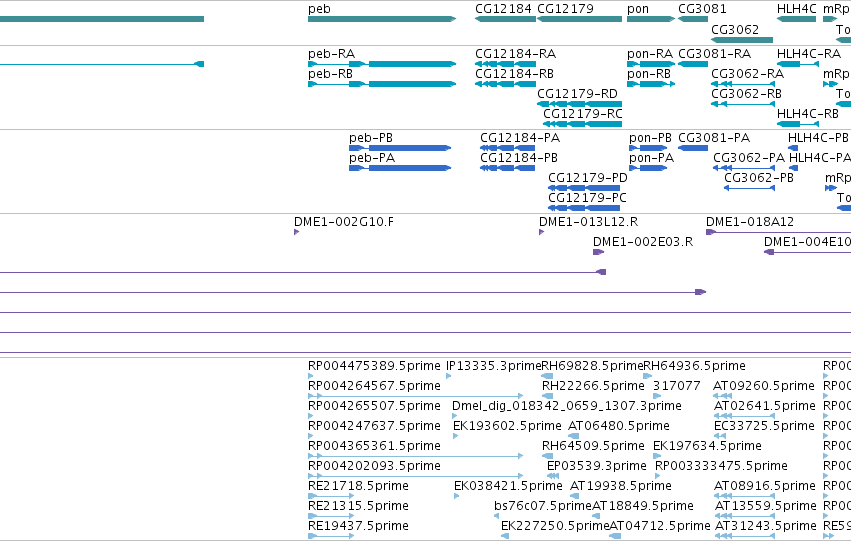
Task: Click protein CG12184-PA
Action: [520, 138]
